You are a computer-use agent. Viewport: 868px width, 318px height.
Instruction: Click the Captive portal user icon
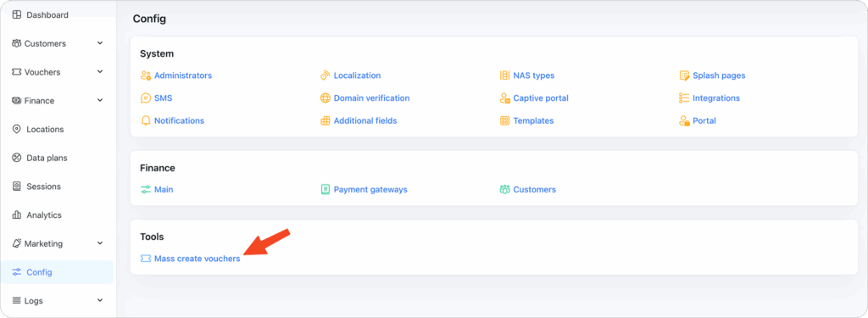(504, 98)
